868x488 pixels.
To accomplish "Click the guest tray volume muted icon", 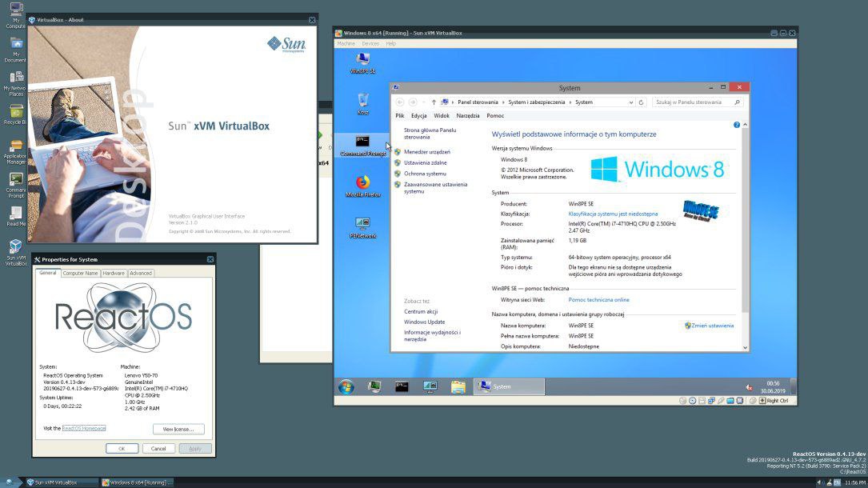I will (749, 387).
